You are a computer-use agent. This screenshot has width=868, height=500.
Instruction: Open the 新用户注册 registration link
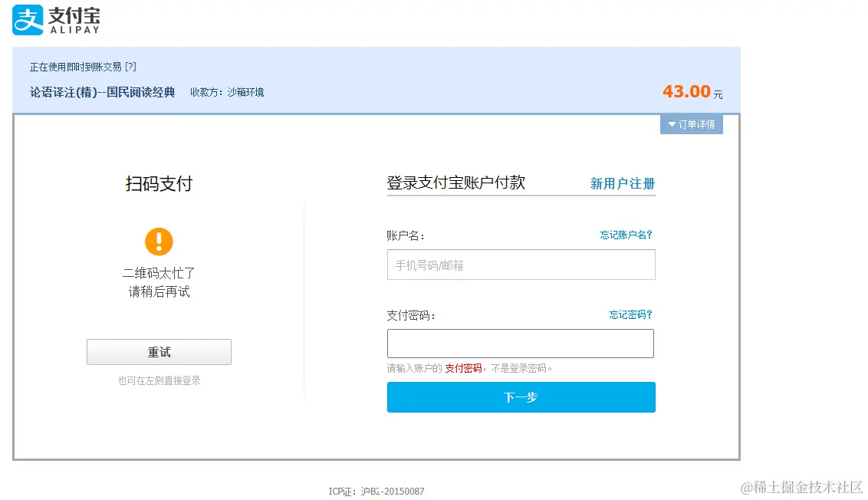tap(622, 183)
